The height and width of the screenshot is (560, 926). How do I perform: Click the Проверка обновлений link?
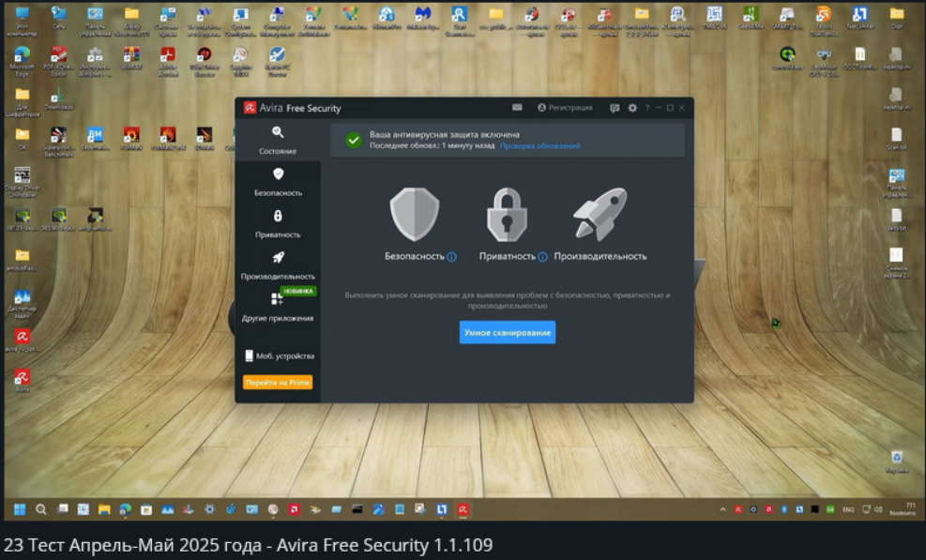pos(539,146)
